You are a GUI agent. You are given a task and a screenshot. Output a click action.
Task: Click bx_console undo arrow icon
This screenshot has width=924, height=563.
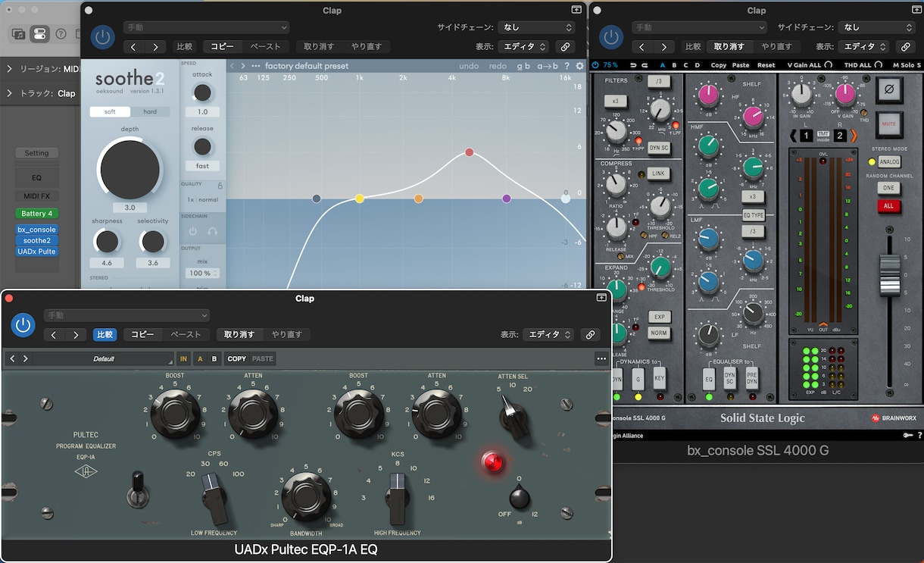(x=633, y=65)
